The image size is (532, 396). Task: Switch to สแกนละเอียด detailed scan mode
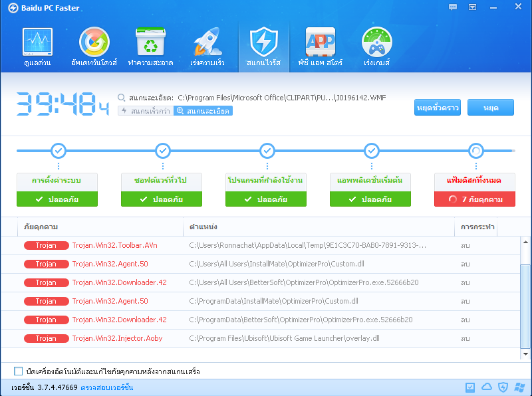click(x=203, y=111)
